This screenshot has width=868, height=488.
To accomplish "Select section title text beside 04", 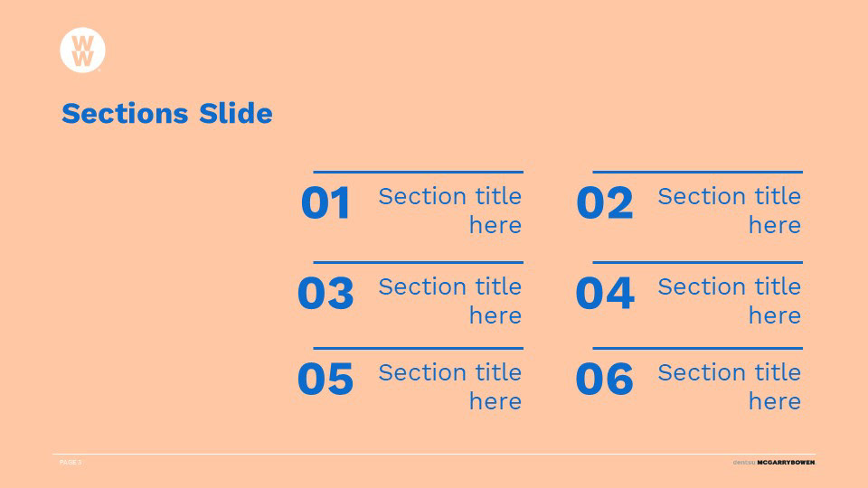I will tap(730, 301).
